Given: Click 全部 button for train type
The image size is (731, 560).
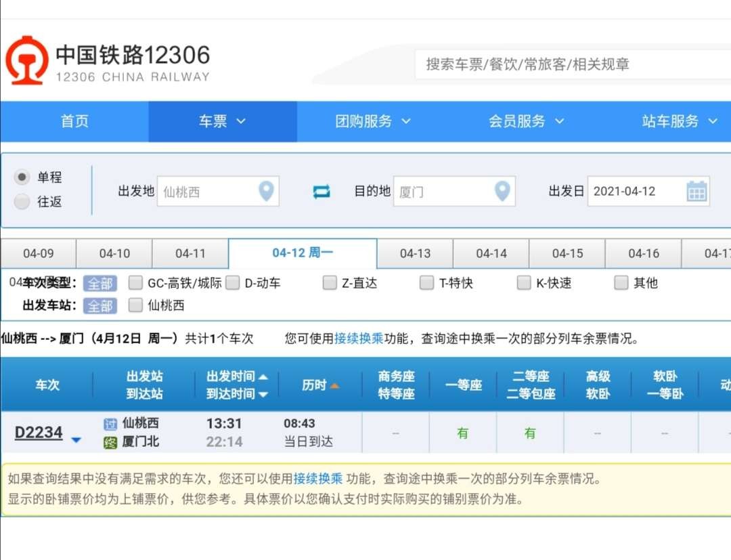Looking at the screenshot, I should pyautogui.click(x=100, y=283).
